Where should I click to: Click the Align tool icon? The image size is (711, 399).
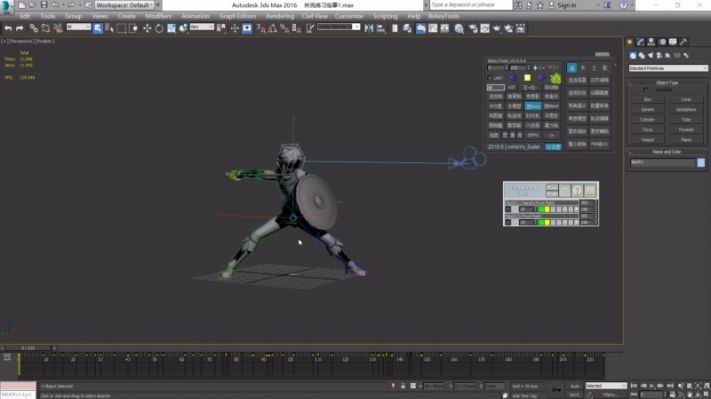(381, 28)
